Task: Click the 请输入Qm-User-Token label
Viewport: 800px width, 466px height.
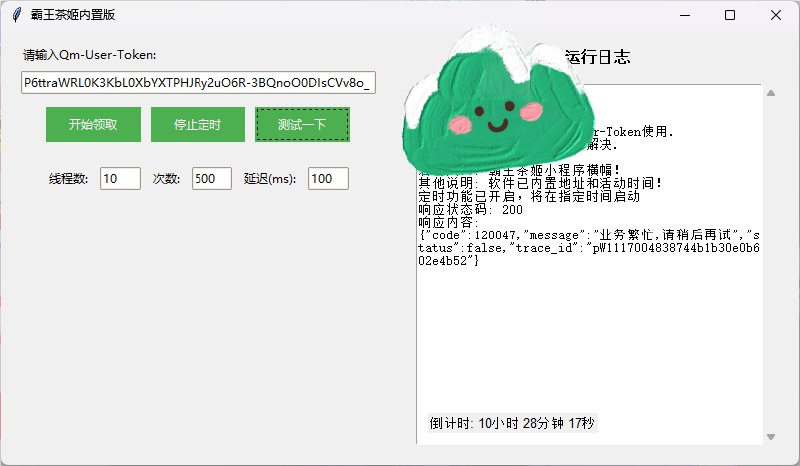Action: click(90, 54)
